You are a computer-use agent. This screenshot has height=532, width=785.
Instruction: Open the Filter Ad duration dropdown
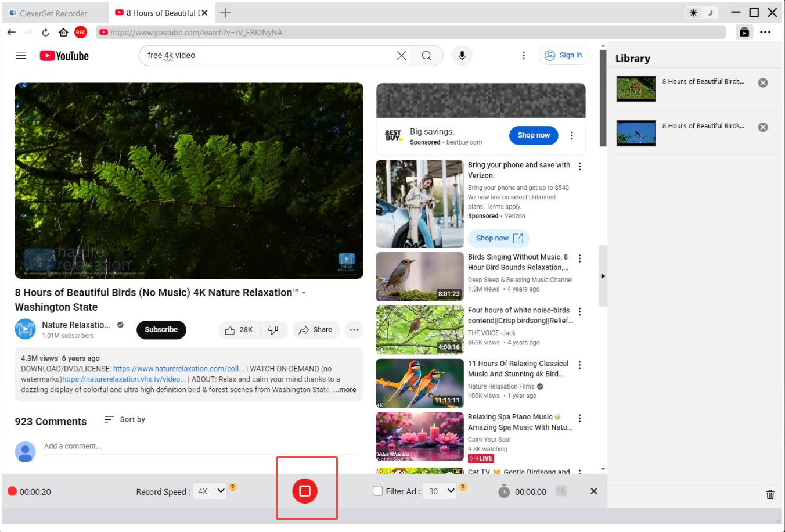[441, 491]
